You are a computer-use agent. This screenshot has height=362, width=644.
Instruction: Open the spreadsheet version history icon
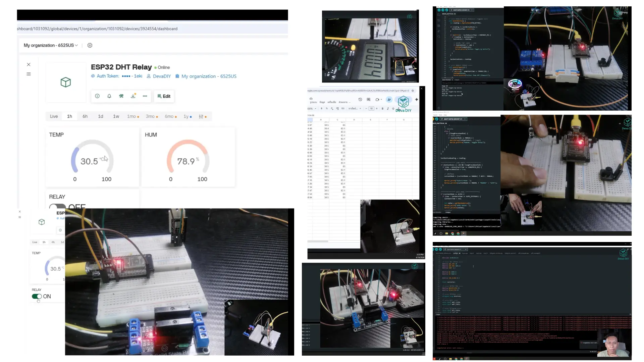tap(360, 100)
